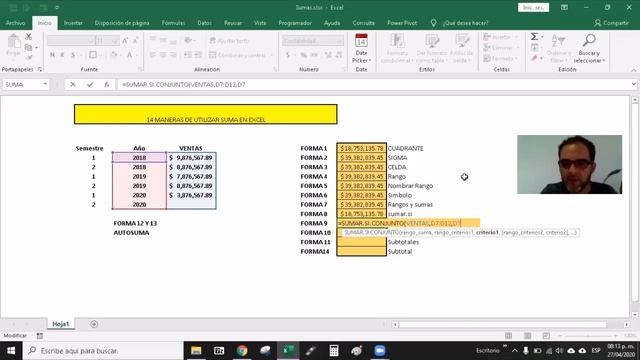Click the Cut scissors icon
Screen dimensions: 640x360
(x=28, y=37)
